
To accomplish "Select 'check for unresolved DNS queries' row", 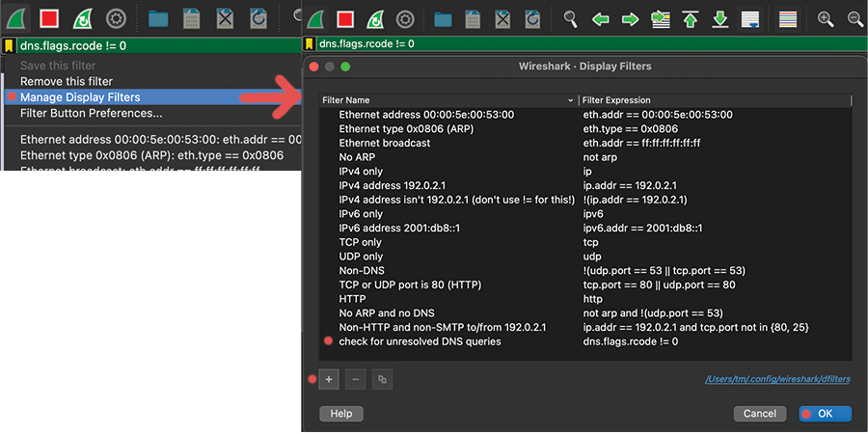I will pyautogui.click(x=420, y=341).
